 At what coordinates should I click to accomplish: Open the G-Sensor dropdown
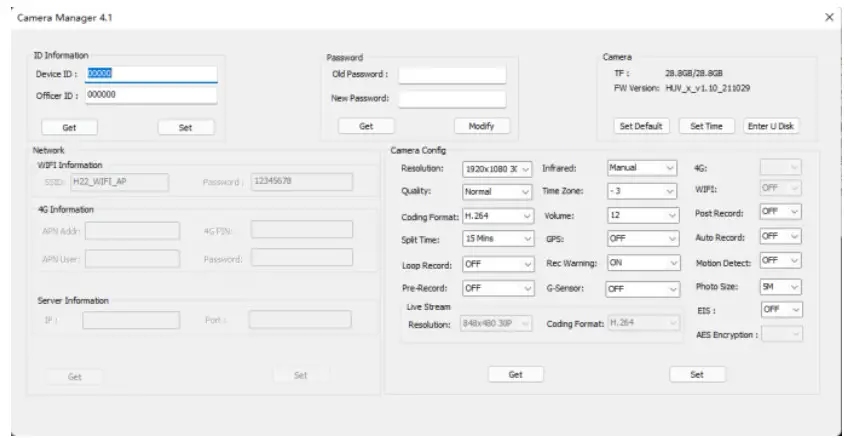click(x=642, y=289)
